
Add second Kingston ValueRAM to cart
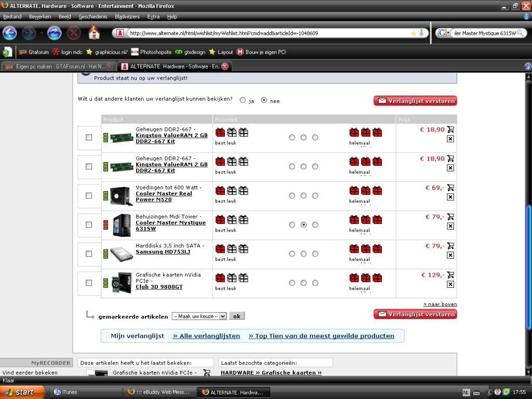450,158
